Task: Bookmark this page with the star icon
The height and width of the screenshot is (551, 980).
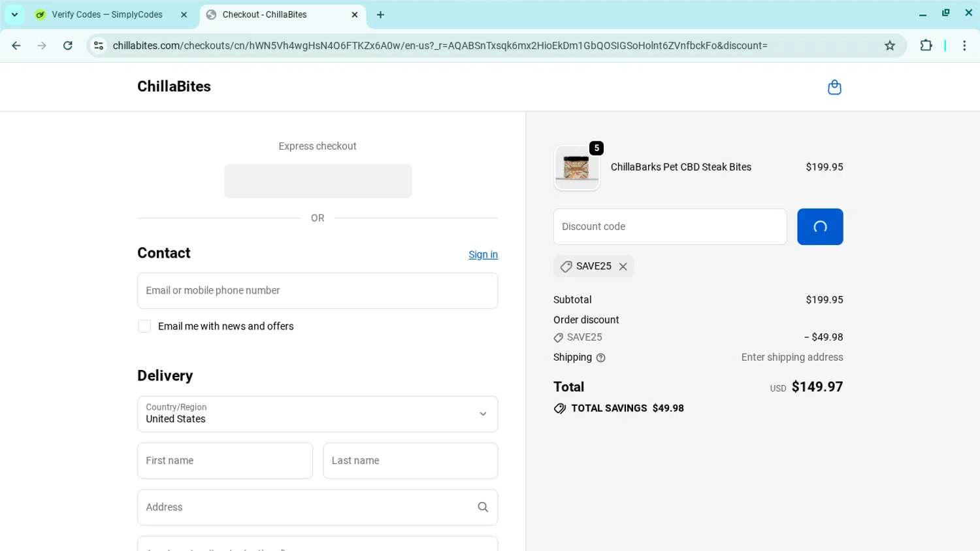Action: pos(889,46)
